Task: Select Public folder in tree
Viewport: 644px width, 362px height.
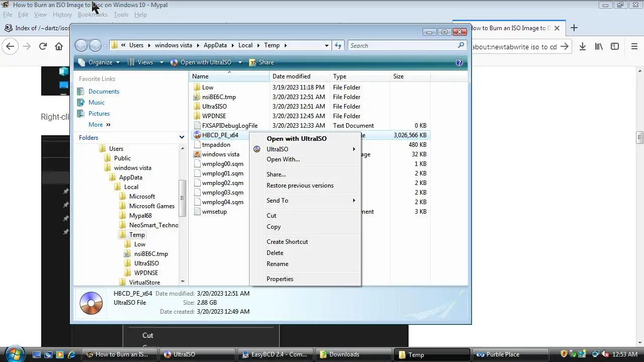Action: point(122,158)
